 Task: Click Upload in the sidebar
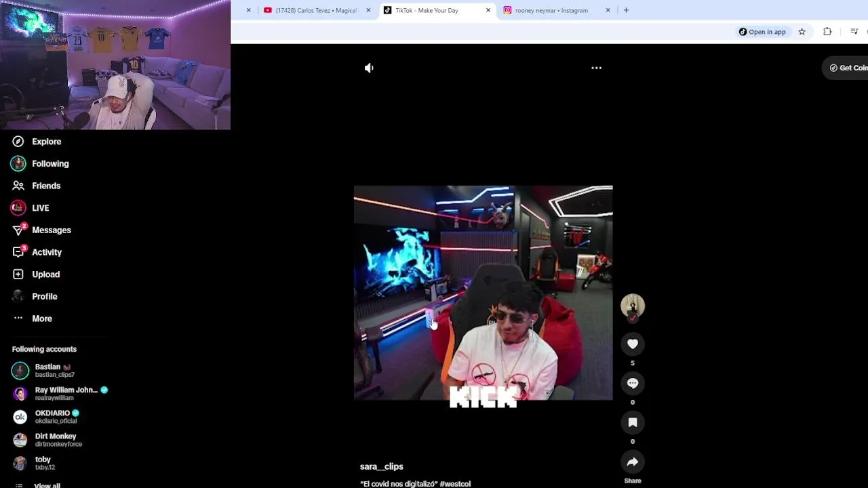[36, 274]
